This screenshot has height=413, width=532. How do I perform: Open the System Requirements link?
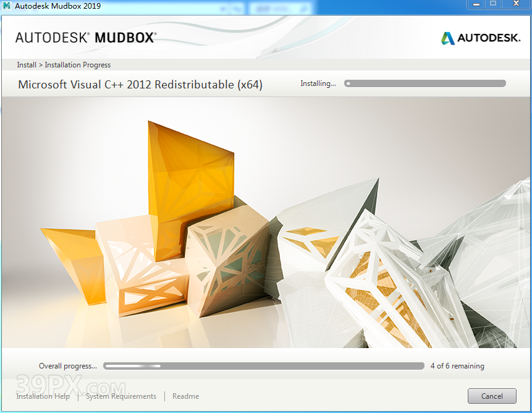pyautogui.click(x=121, y=396)
